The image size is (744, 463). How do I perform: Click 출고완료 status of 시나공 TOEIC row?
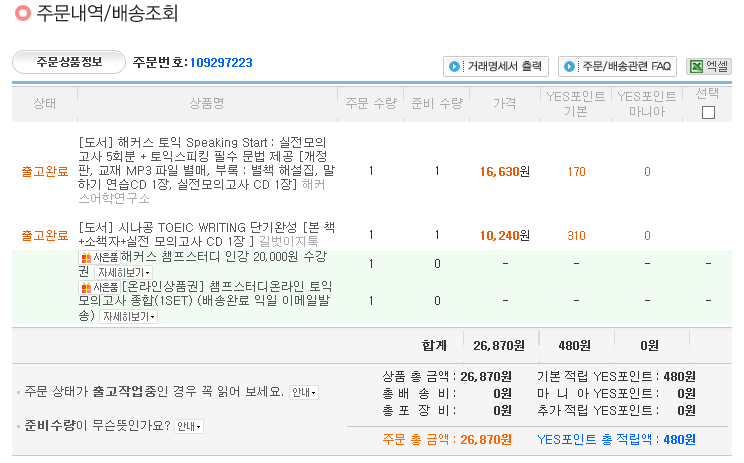click(45, 236)
